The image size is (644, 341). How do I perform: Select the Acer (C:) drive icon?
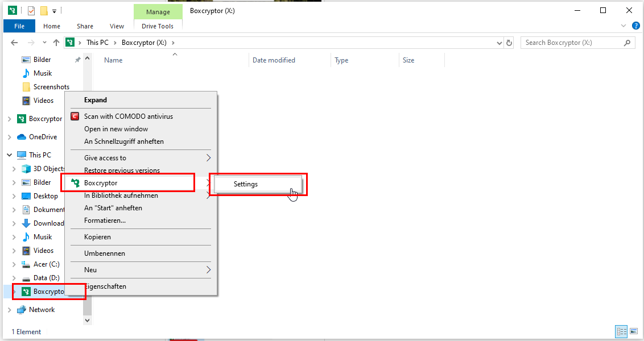click(26, 264)
